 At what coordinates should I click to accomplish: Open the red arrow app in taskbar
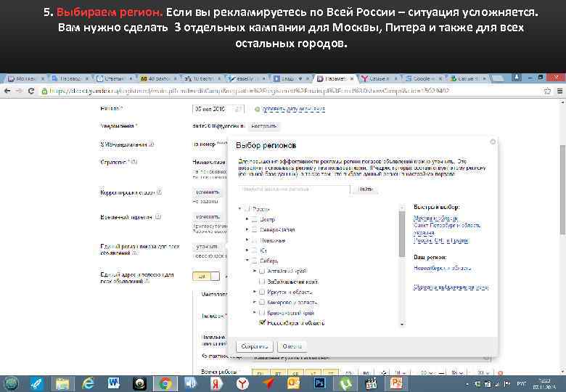point(268,383)
